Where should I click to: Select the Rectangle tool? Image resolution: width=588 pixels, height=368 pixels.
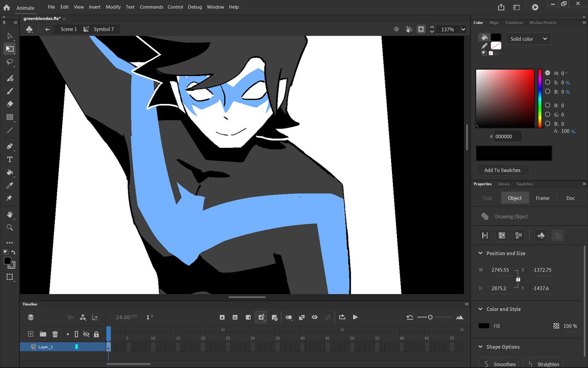coord(10,117)
